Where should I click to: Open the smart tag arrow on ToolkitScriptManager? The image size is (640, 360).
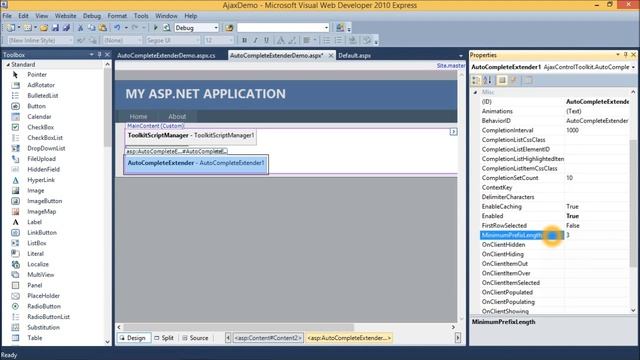click(453, 132)
